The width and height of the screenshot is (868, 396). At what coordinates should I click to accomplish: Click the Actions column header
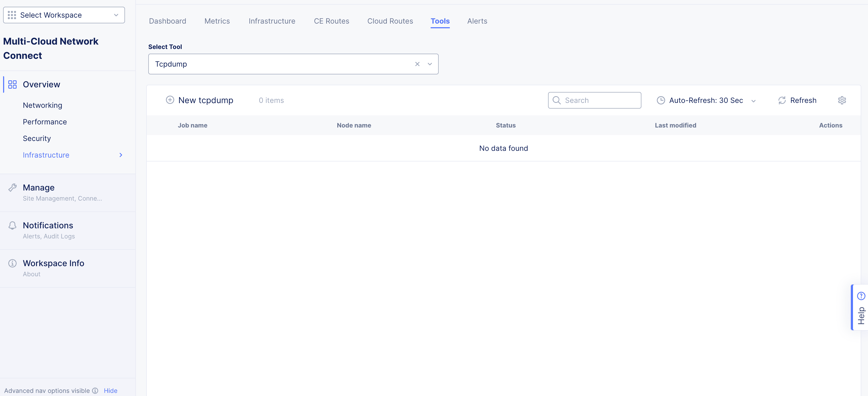[831, 125]
